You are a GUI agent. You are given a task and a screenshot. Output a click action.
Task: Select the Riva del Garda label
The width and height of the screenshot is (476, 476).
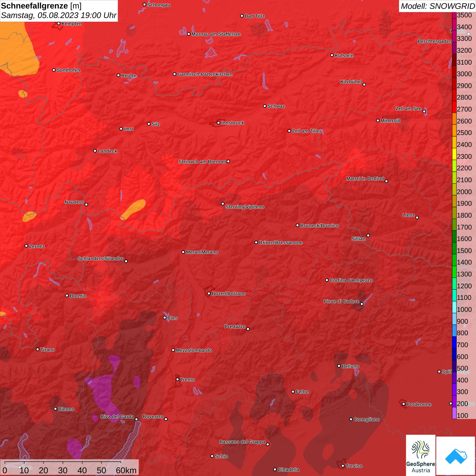[x=117, y=417]
